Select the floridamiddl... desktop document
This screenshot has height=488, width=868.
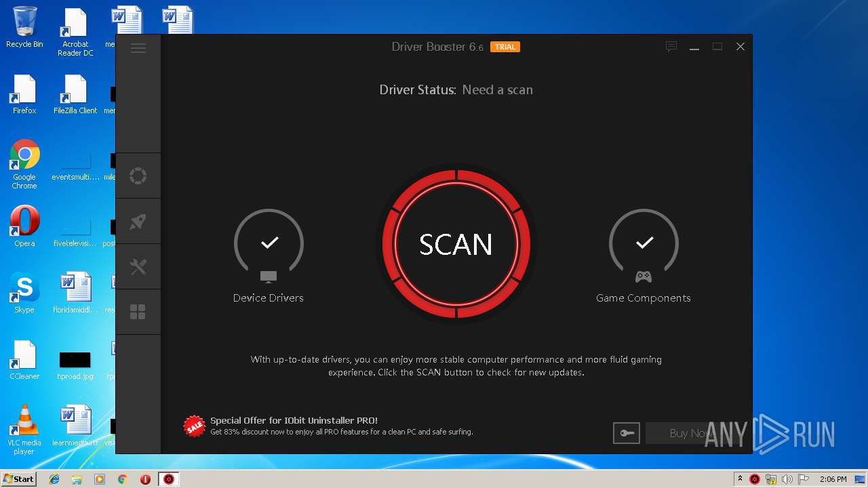(x=75, y=293)
